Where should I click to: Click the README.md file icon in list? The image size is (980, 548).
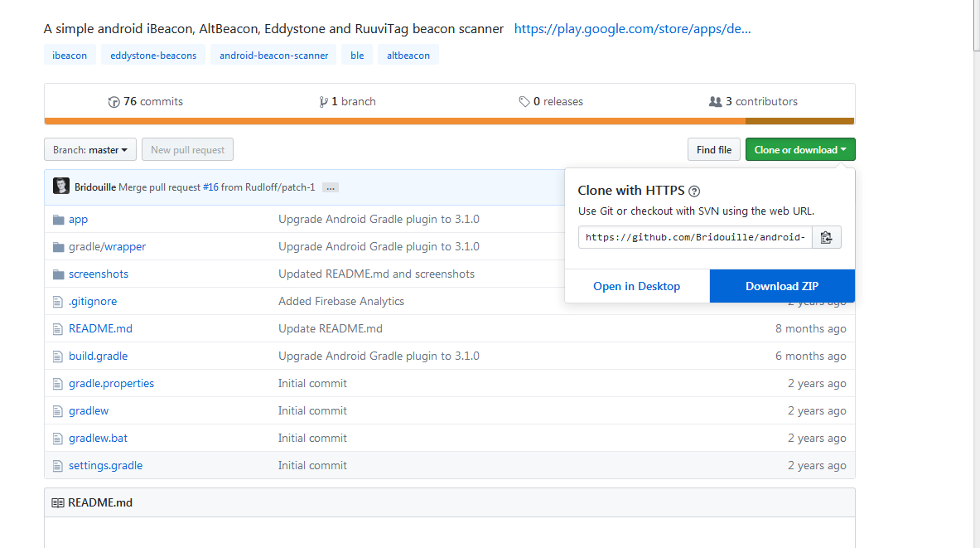(58, 329)
